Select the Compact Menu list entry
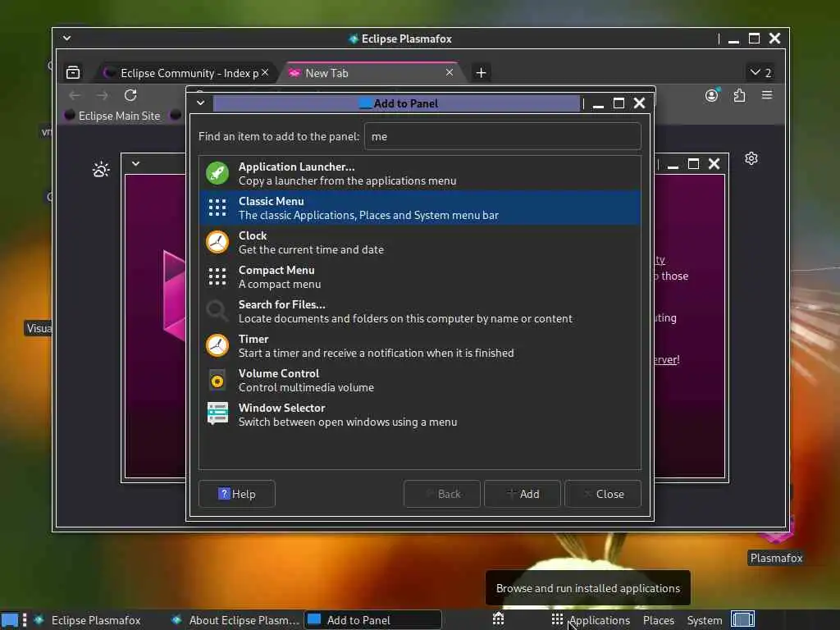840x630 pixels. pos(420,276)
